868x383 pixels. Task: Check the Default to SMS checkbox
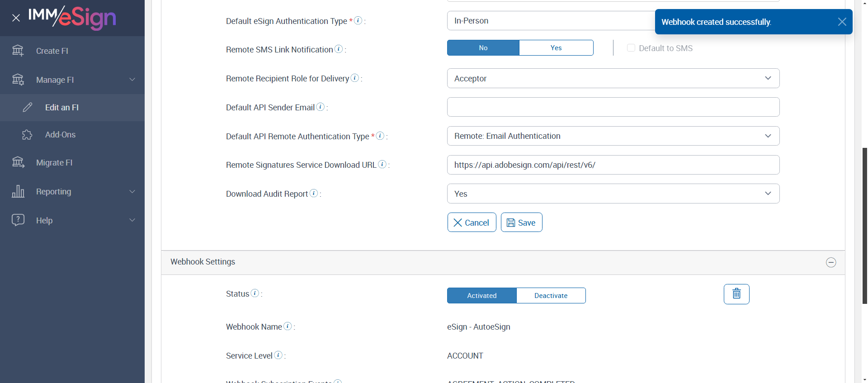pos(631,48)
